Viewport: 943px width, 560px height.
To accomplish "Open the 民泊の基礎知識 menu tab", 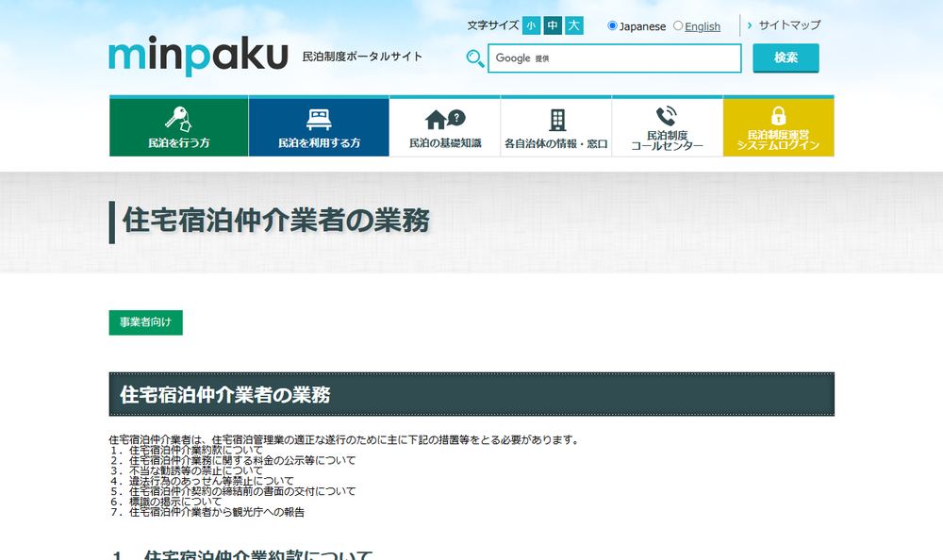I will pos(445,127).
